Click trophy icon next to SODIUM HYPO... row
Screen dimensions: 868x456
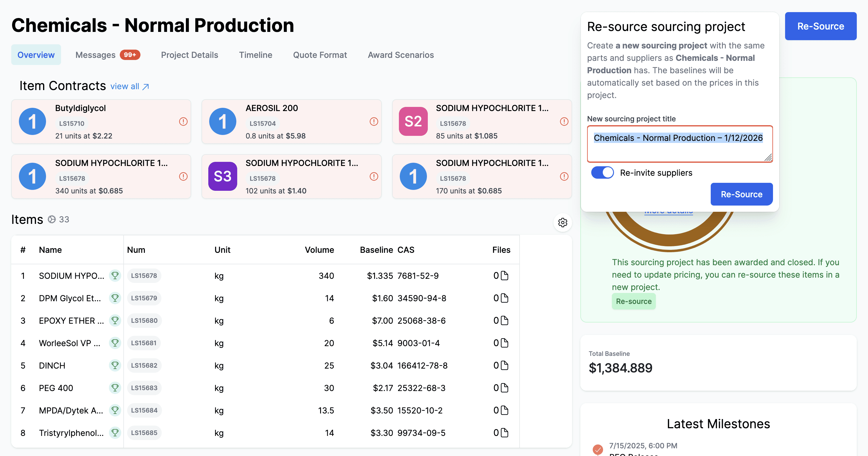(x=115, y=276)
